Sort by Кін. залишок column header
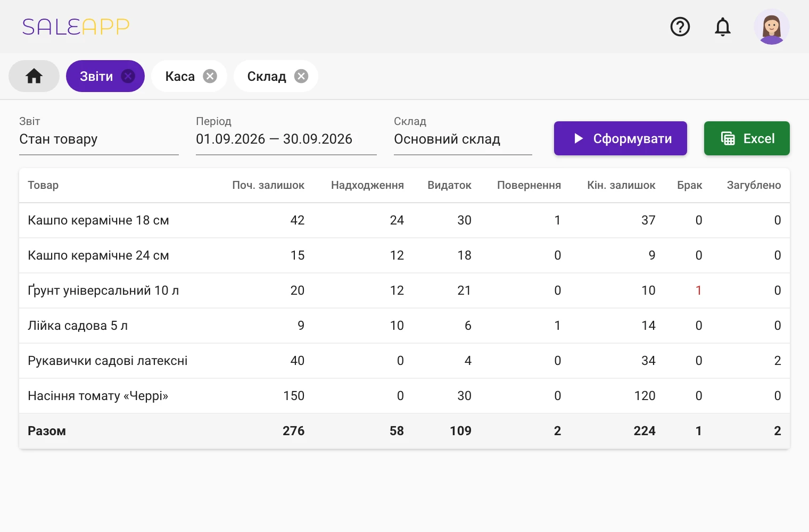809x532 pixels. (621, 185)
